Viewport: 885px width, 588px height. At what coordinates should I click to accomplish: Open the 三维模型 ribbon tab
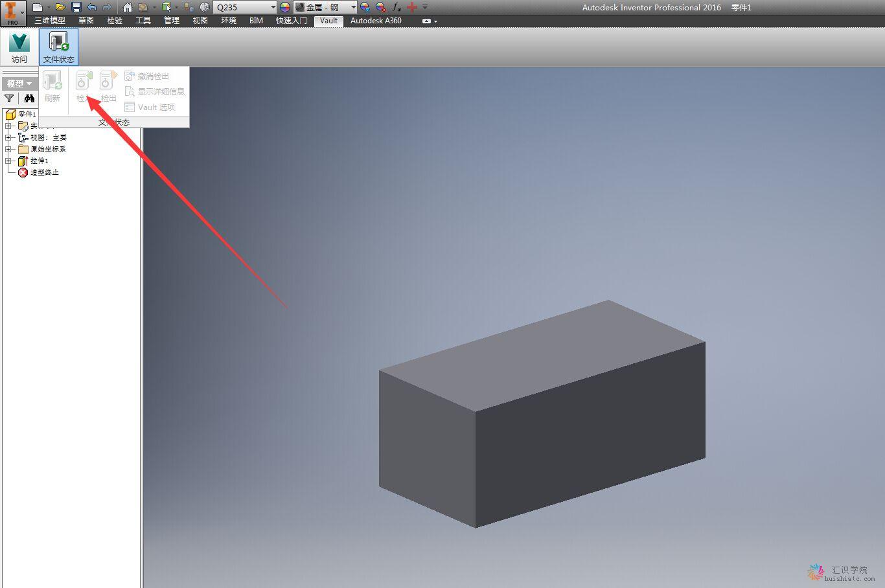pyautogui.click(x=50, y=21)
